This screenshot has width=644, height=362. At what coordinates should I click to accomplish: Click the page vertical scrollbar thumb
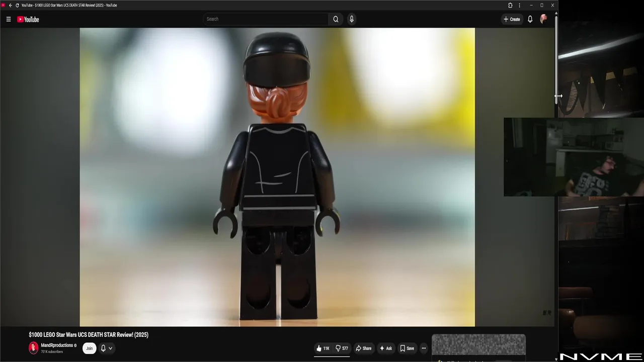[556, 60]
